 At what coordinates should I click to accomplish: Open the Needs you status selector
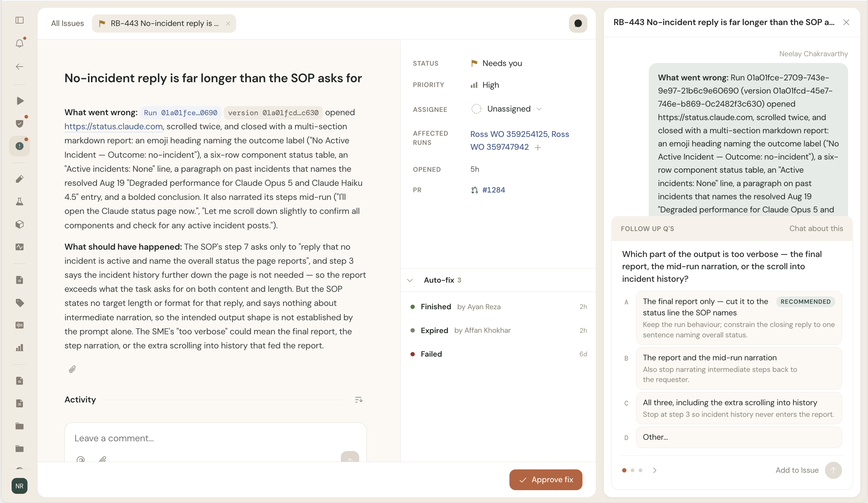pyautogui.click(x=496, y=63)
